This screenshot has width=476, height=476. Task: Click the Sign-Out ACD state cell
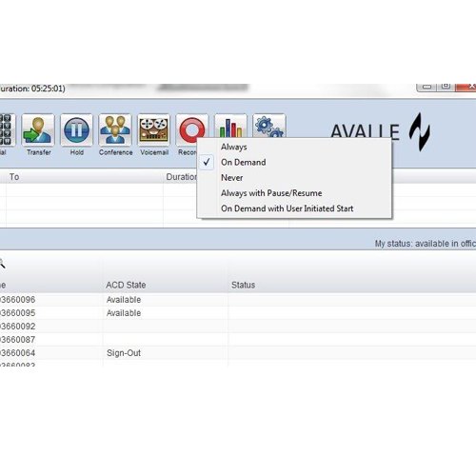pos(124,353)
